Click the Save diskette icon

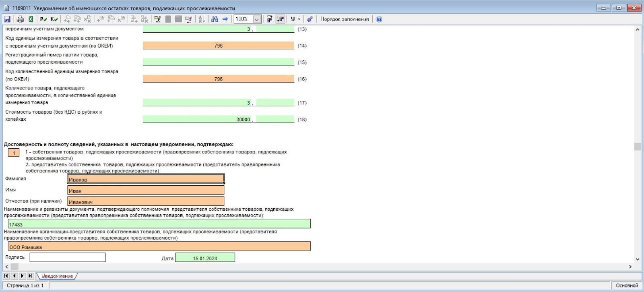coord(7,19)
